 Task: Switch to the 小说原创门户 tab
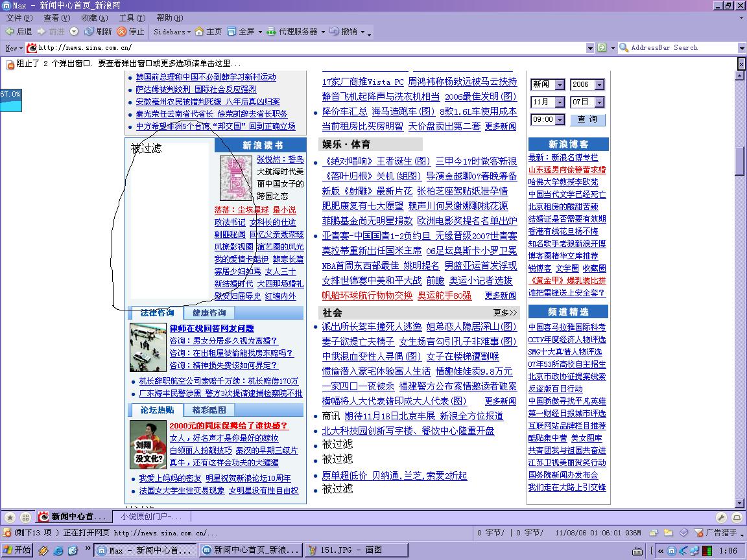tap(152, 516)
